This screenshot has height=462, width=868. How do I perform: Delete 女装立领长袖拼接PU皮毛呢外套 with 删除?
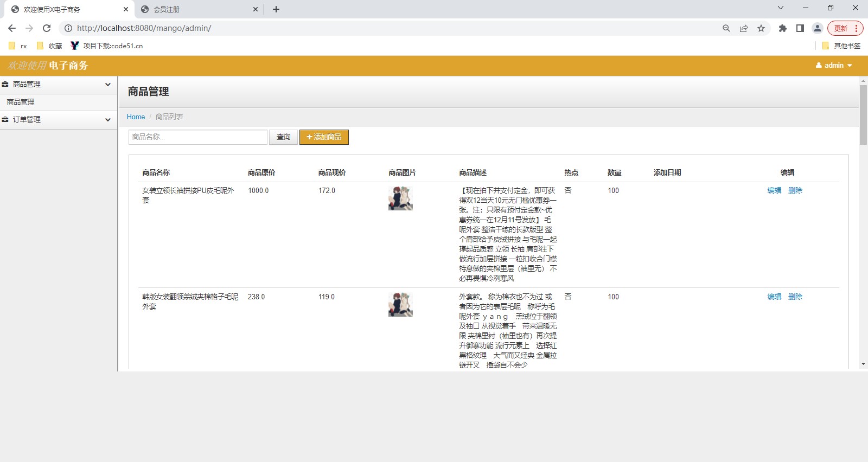tap(795, 191)
